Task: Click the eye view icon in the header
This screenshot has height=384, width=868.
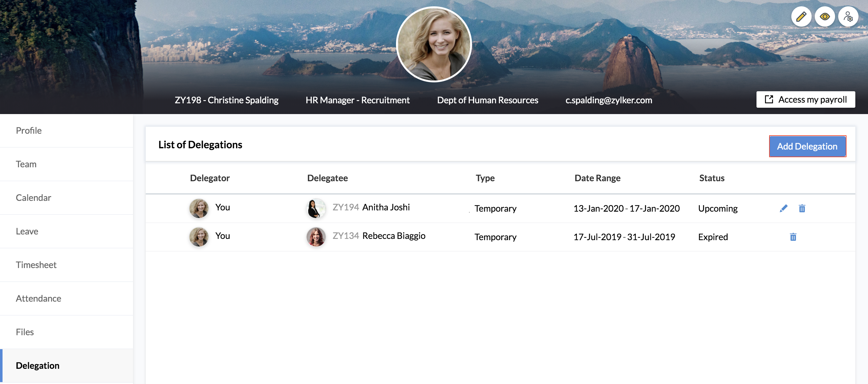Action: coord(824,16)
